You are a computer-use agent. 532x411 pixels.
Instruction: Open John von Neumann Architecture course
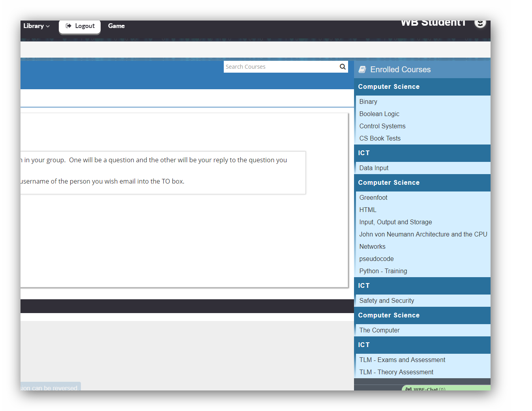tap(423, 235)
